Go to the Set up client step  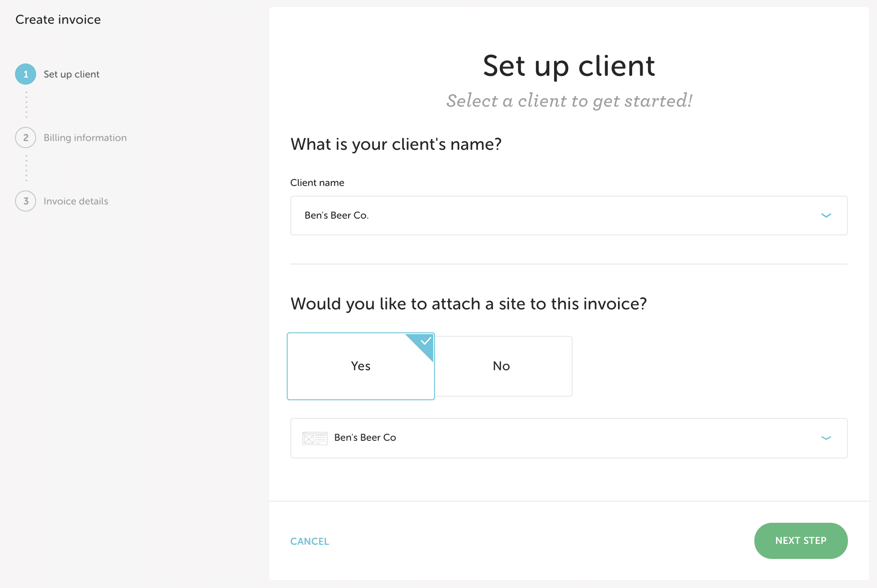71,74
